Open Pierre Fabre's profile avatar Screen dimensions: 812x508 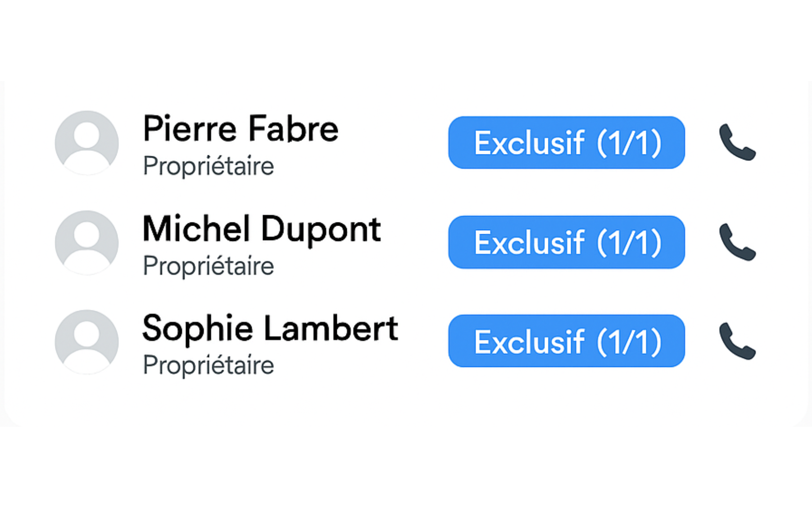pos(86,142)
